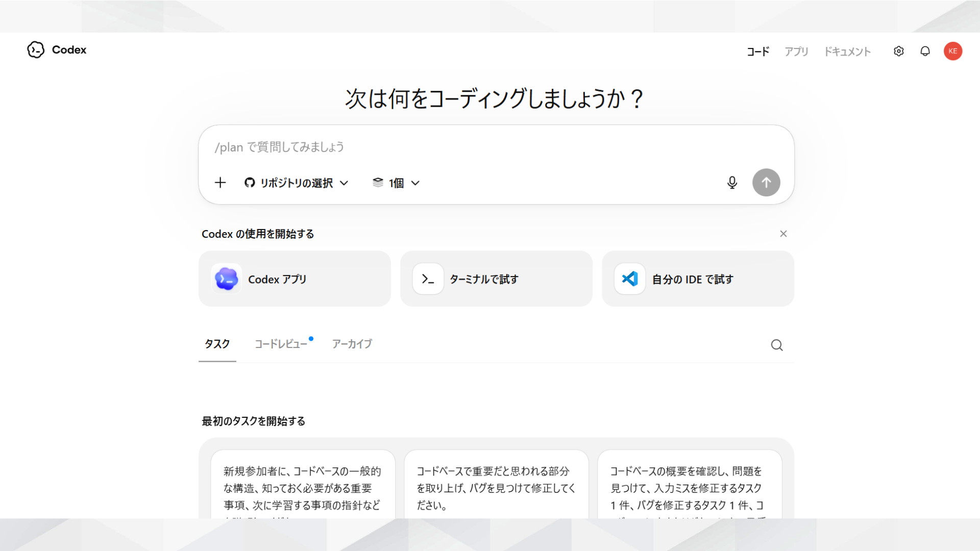980x551 pixels.
Task: Click the terminal prompt icon
Action: (x=428, y=279)
